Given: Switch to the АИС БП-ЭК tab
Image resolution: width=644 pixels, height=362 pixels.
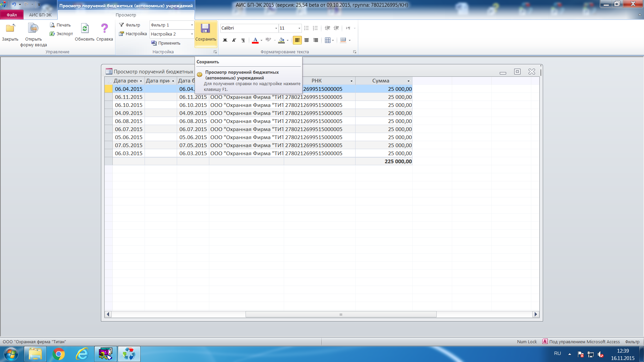Looking at the screenshot, I should (40, 15).
